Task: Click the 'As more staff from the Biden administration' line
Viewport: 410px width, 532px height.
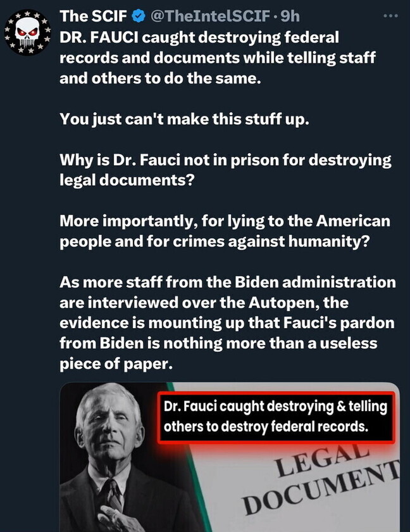Action: 228,282
